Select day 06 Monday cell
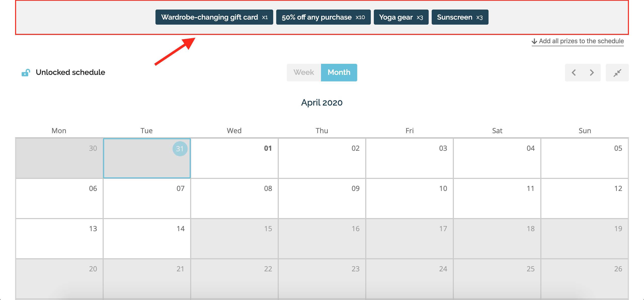 59,198
